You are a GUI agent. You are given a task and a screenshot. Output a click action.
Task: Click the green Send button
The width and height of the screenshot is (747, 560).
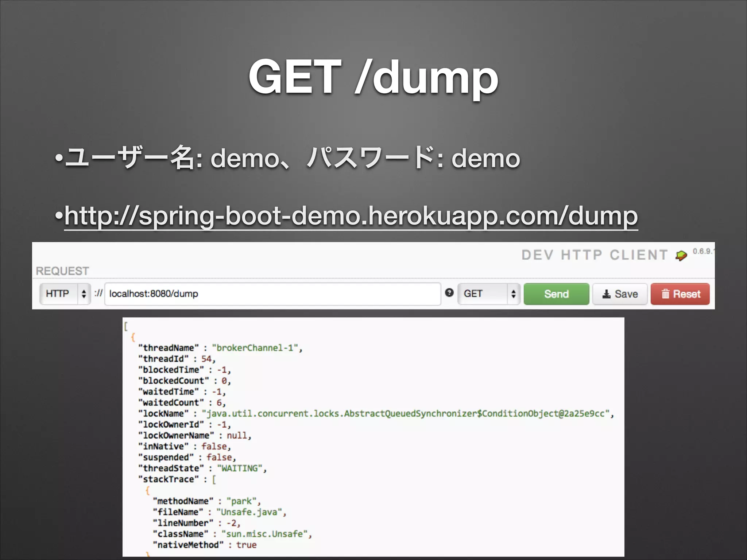[556, 294]
